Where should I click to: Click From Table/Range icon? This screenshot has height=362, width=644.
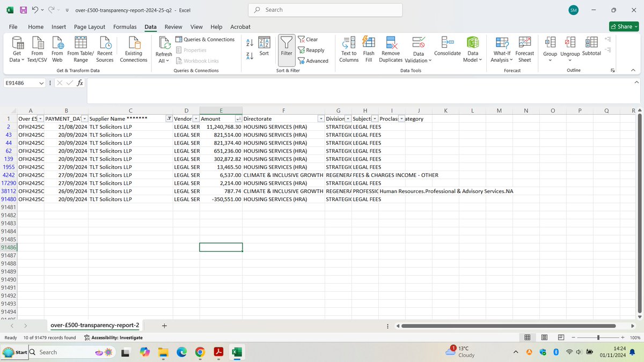tap(80, 50)
